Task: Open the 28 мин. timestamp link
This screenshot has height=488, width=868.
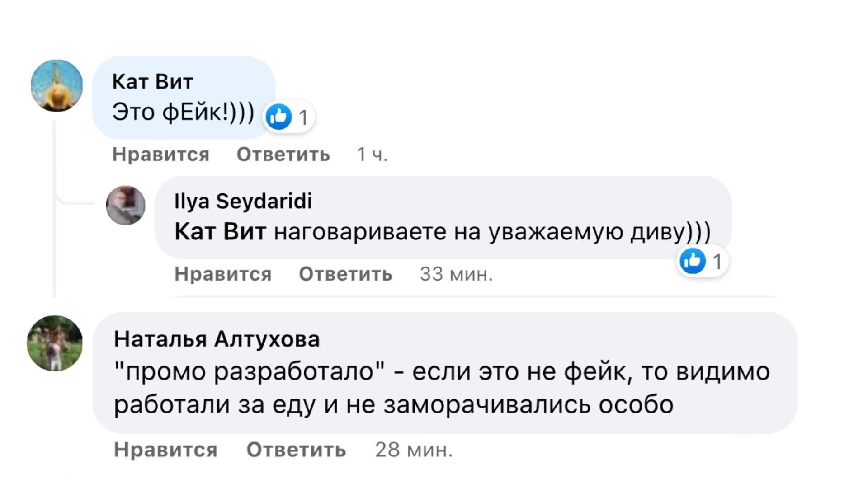Action: point(414,450)
